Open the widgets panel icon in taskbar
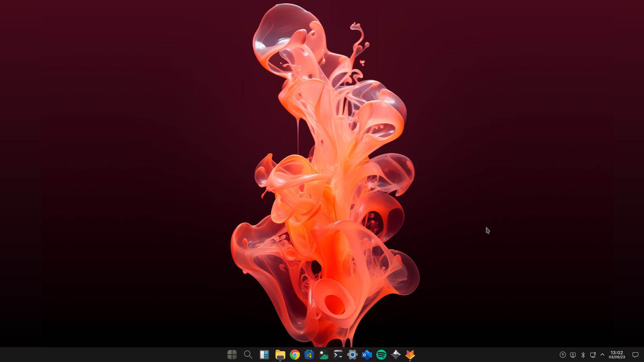Screen dimensions: 644x362 (264, 355)
